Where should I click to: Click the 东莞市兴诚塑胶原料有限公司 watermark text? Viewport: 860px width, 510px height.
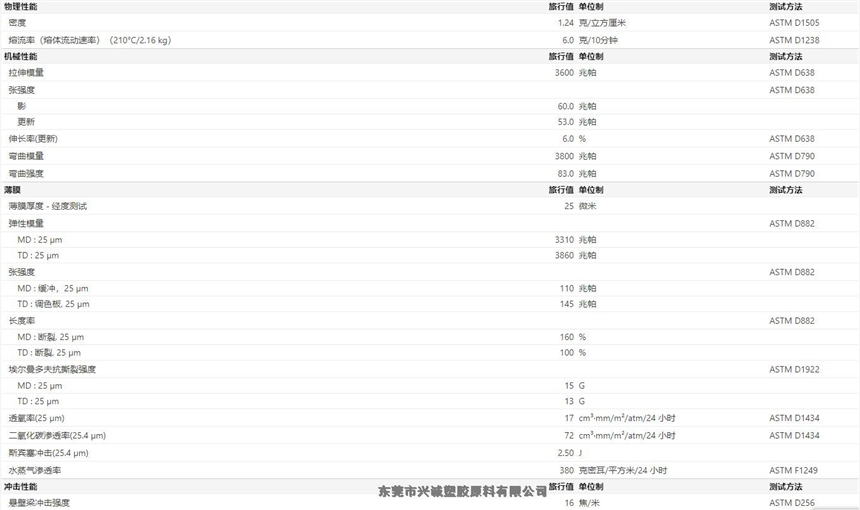pos(463,492)
